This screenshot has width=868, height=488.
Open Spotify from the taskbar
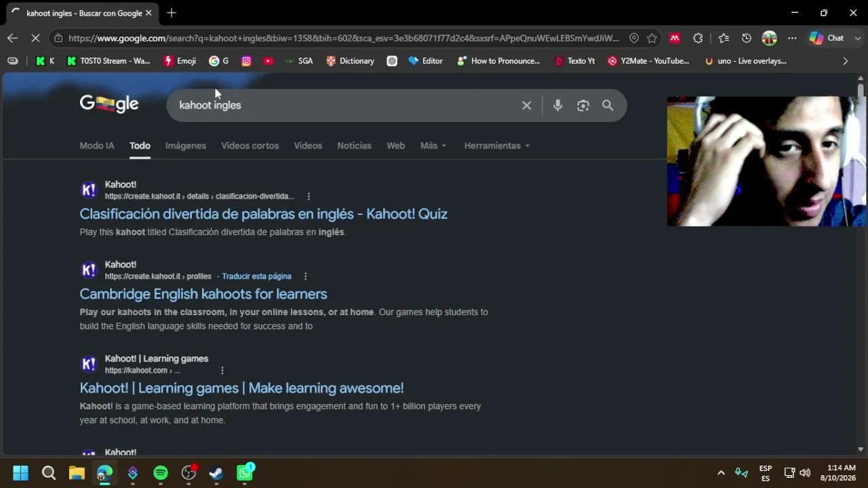point(161,473)
